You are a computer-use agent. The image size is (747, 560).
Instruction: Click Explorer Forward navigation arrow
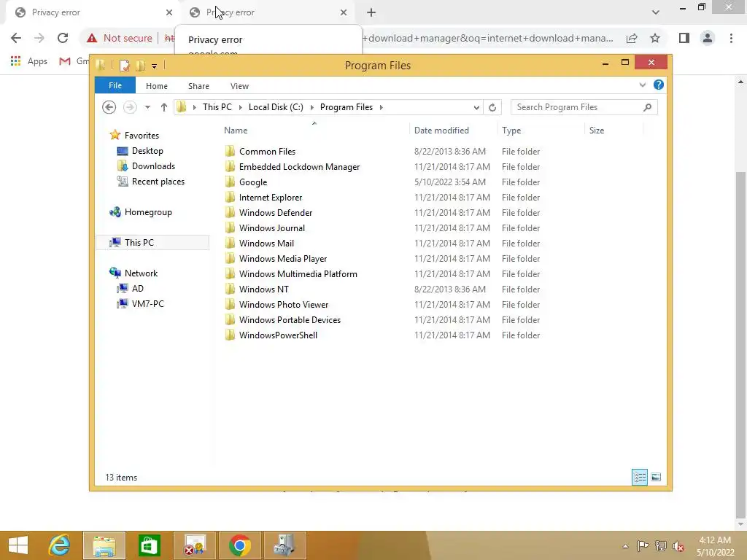click(x=130, y=107)
